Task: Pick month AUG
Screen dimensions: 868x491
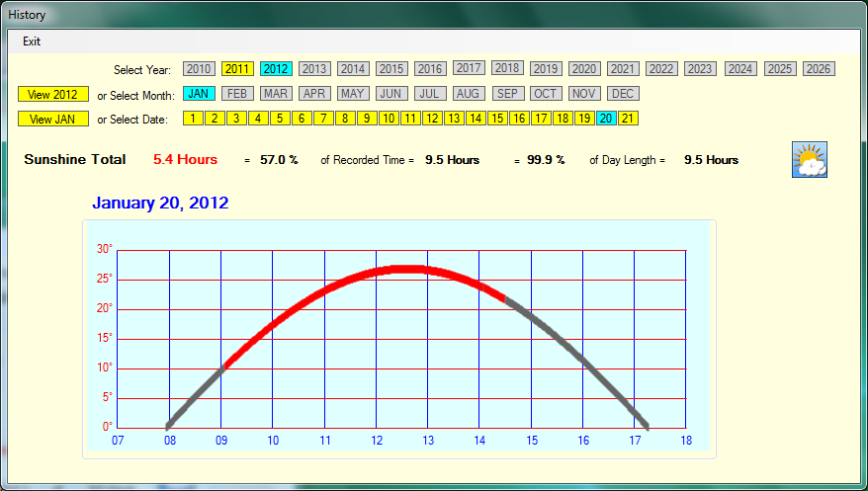Action: (x=469, y=94)
